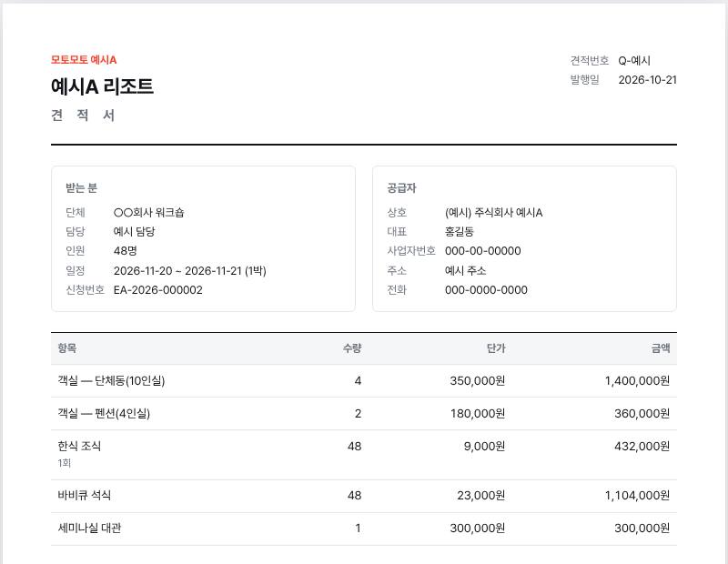Click the headcount value '48명'

point(126,251)
